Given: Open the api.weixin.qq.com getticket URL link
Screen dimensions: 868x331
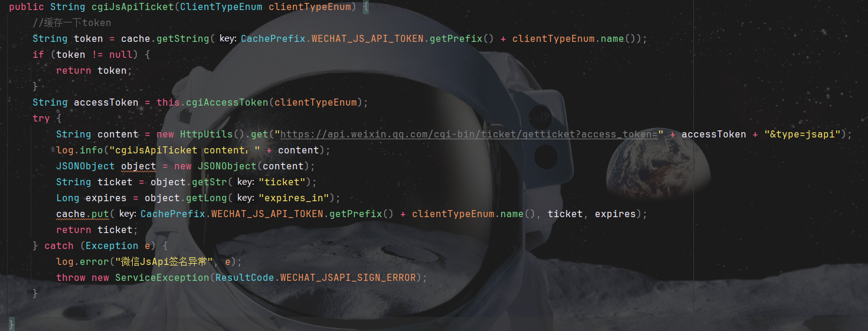Looking at the screenshot, I should (469, 135).
